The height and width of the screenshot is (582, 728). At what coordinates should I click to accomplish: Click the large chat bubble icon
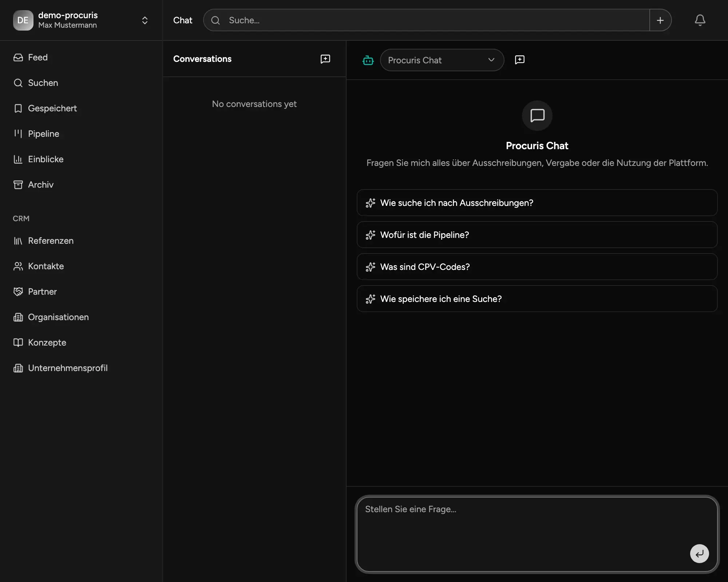point(537,116)
